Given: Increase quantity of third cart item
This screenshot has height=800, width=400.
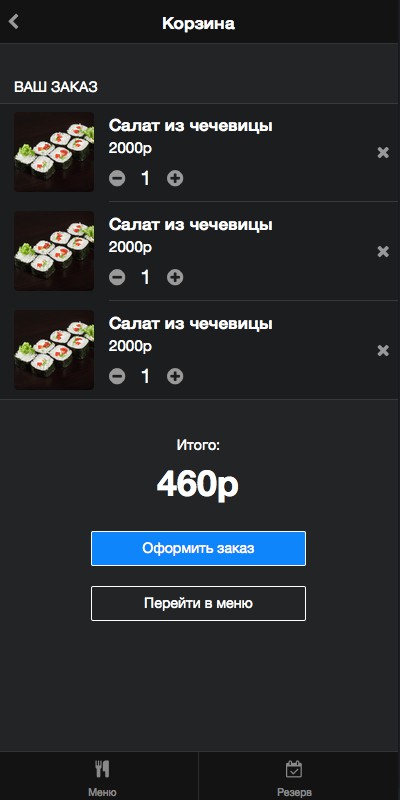Looking at the screenshot, I should point(175,377).
